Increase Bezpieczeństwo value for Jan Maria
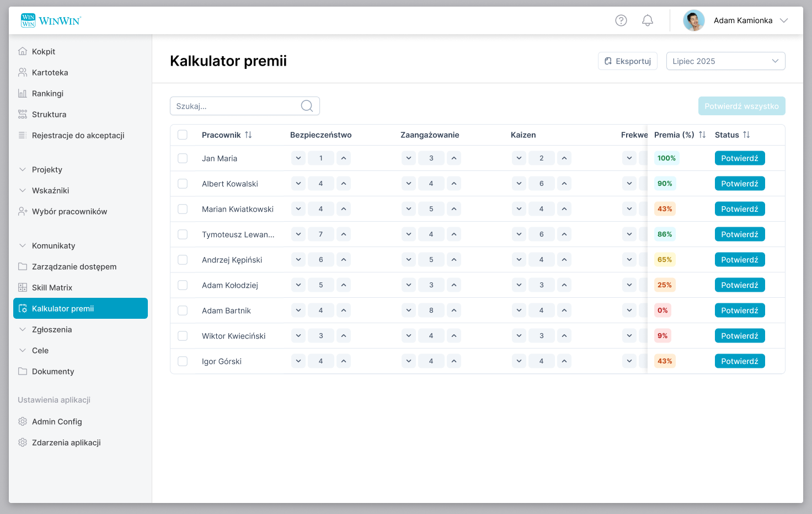 (x=344, y=158)
